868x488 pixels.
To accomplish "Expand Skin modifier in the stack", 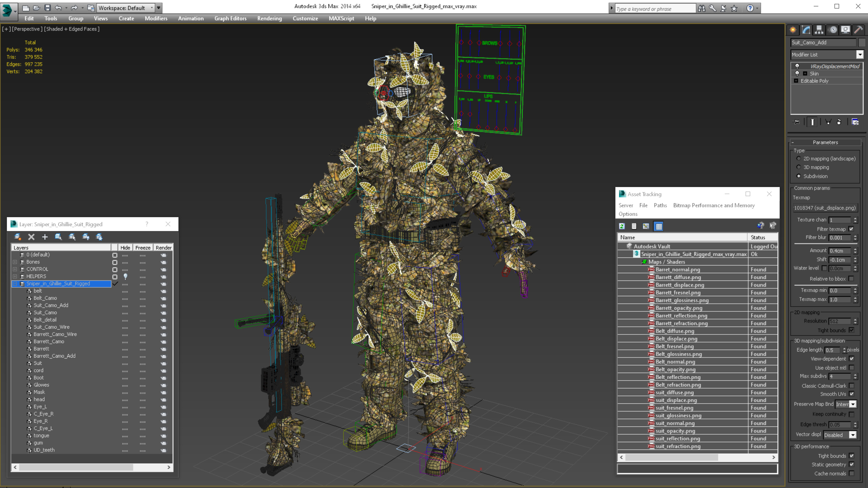I will 805,74.
